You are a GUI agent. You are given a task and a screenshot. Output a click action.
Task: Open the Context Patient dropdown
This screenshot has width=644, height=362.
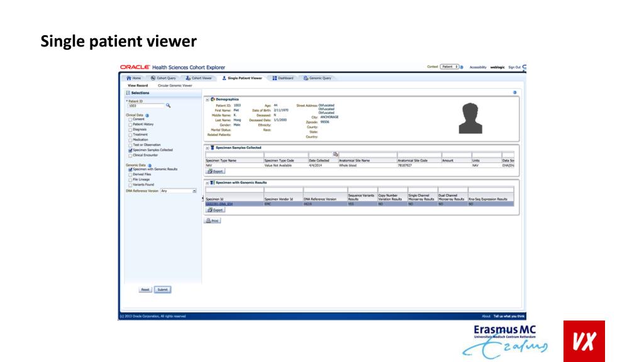click(x=449, y=67)
